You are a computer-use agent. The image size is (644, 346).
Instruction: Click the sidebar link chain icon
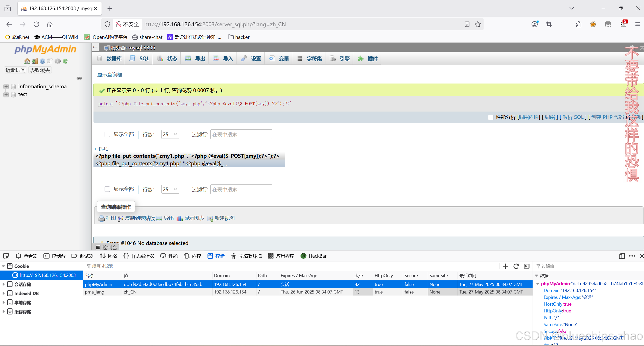(79, 78)
